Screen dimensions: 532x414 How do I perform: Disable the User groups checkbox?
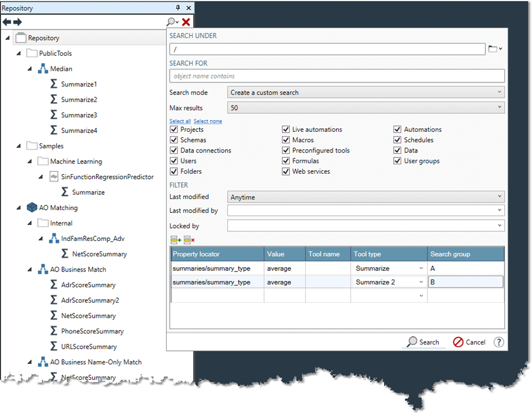[398, 161]
